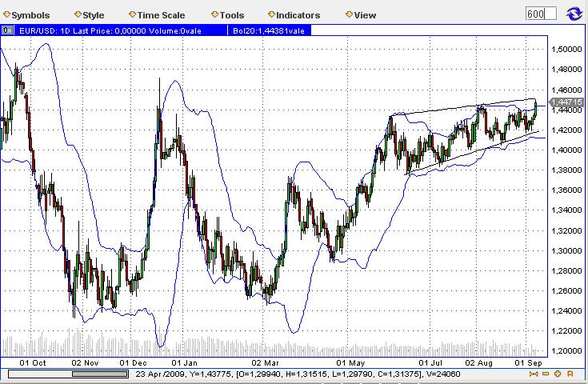Click the 02 Mar date axis label
The image size is (588, 384).
tap(265, 363)
